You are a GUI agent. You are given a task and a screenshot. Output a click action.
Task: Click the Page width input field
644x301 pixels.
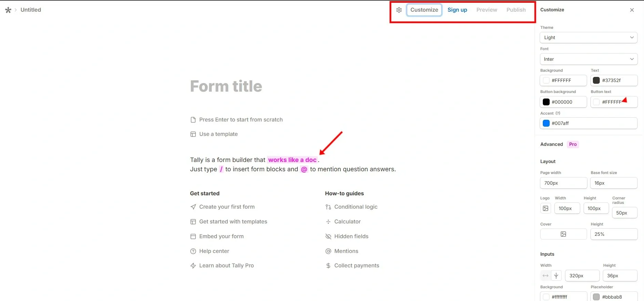563,183
